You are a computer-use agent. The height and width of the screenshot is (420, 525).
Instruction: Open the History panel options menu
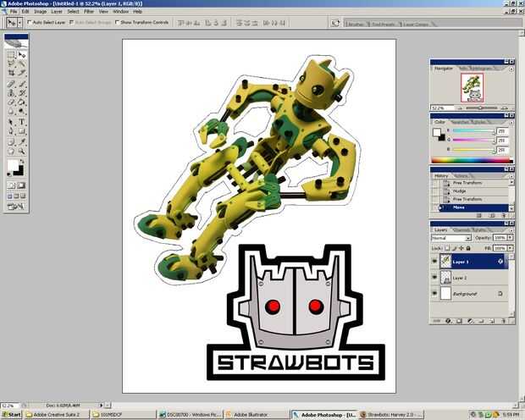(x=511, y=176)
